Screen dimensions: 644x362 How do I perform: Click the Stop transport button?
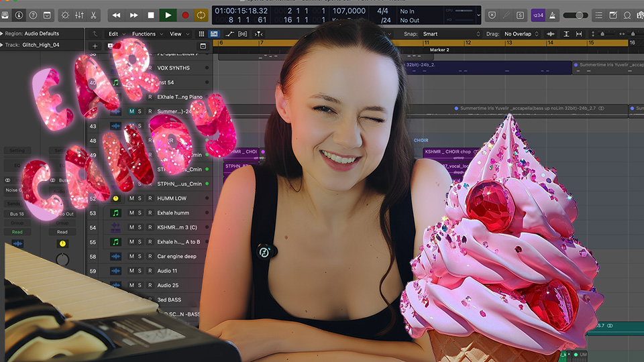(151, 15)
